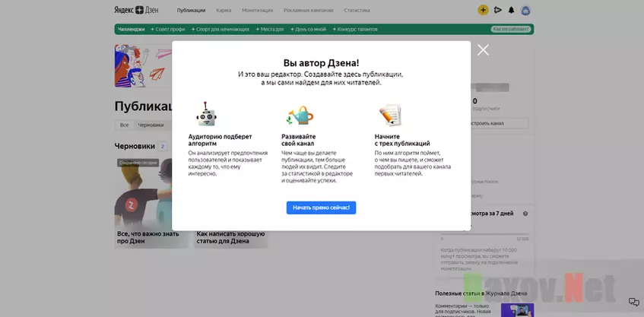Select the День со мной challenge
This screenshot has height=317, width=644.
click(x=308, y=29)
